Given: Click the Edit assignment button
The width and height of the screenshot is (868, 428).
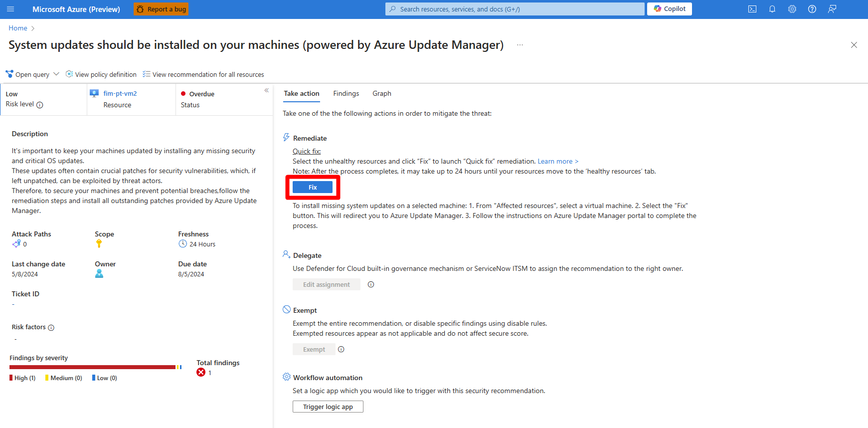Looking at the screenshot, I should [327, 284].
